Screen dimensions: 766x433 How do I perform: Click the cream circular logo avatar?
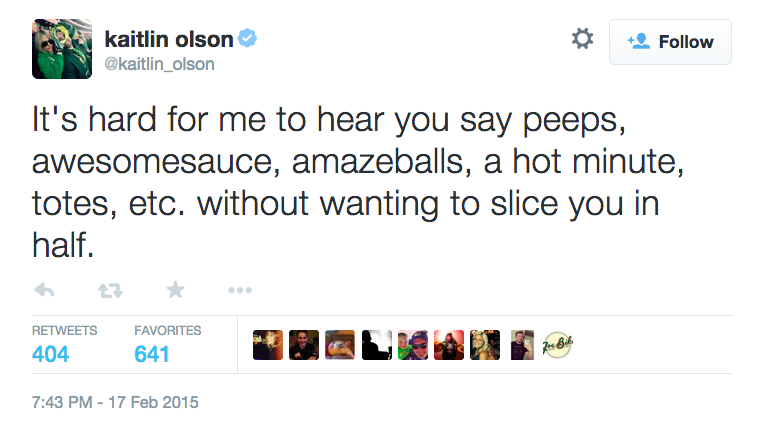(x=555, y=345)
